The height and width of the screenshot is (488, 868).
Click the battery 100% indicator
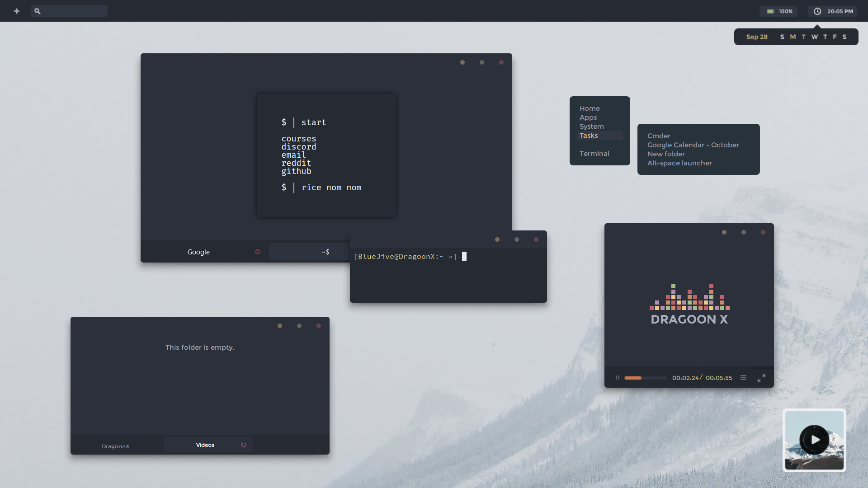(x=778, y=11)
